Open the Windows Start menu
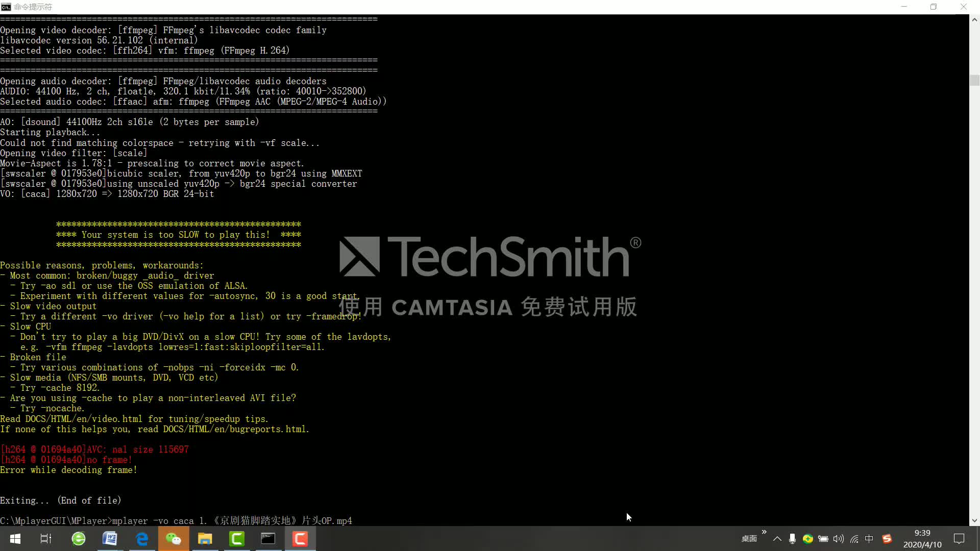Image resolution: width=980 pixels, height=551 pixels. click(15, 539)
